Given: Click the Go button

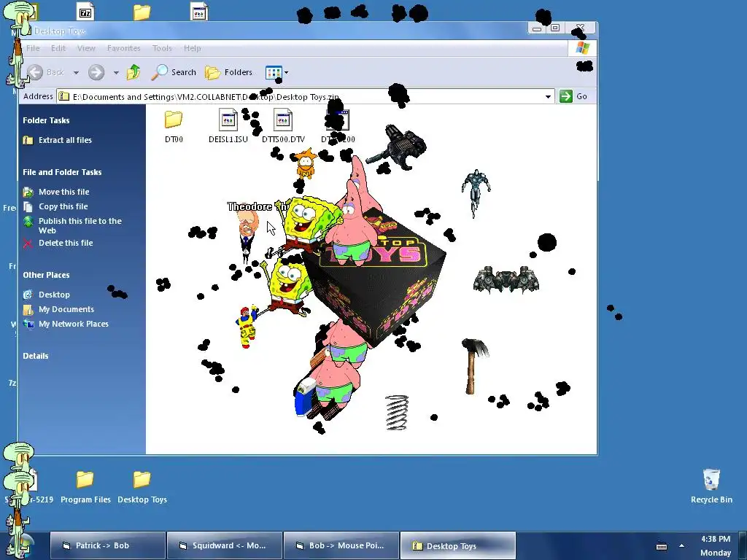Looking at the screenshot, I should (x=573, y=96).
